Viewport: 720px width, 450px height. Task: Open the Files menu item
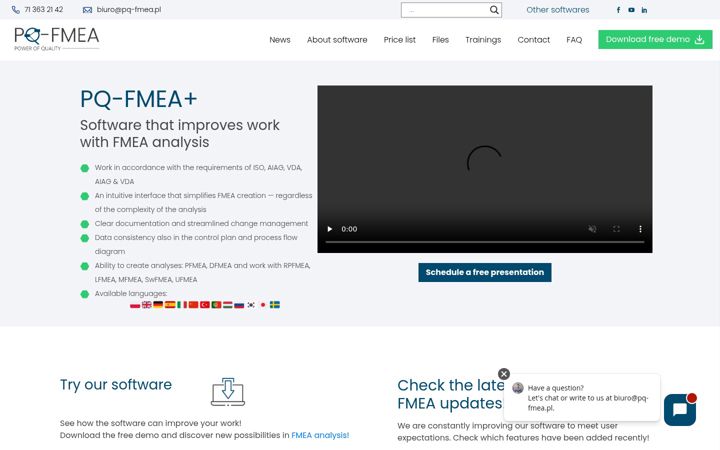(440, 40)
